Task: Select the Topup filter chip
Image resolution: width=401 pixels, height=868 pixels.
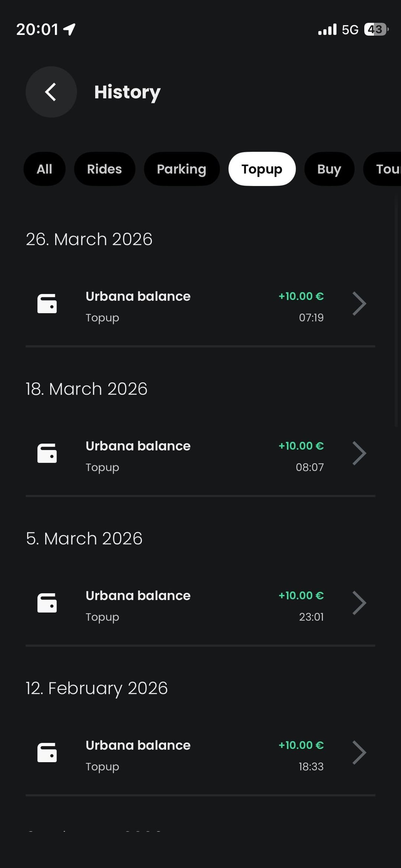Action: click(262, 169)
